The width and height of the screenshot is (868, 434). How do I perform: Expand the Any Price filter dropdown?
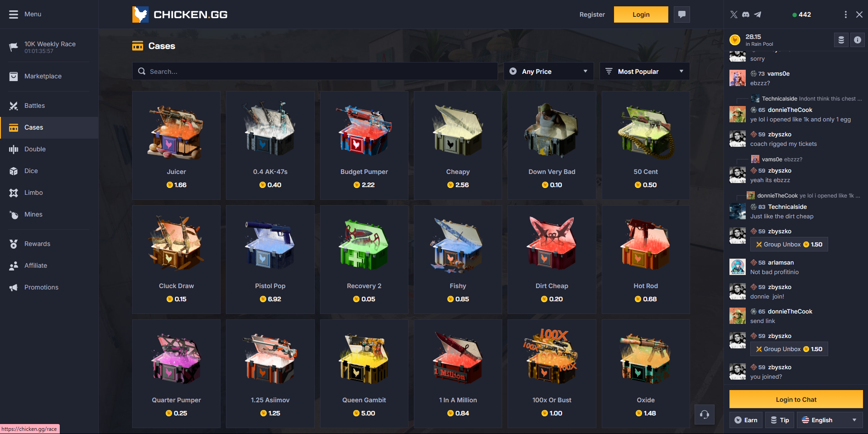549,72
